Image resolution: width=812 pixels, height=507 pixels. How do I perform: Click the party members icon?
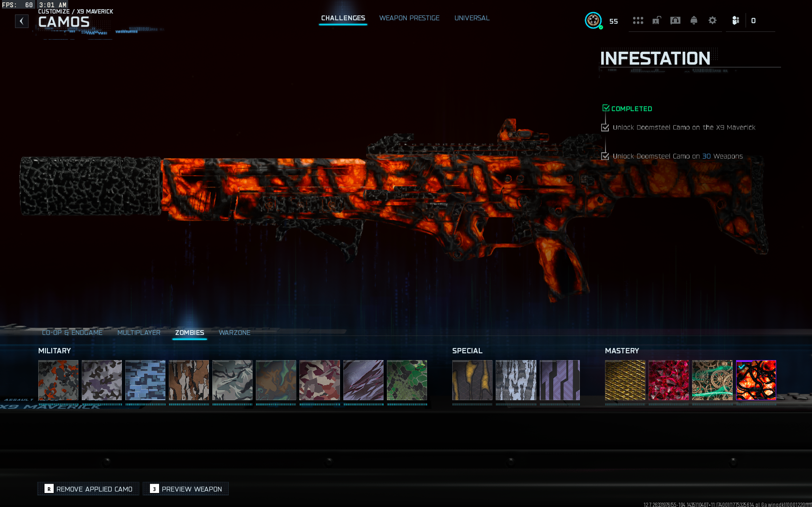(x=736, y=20)
